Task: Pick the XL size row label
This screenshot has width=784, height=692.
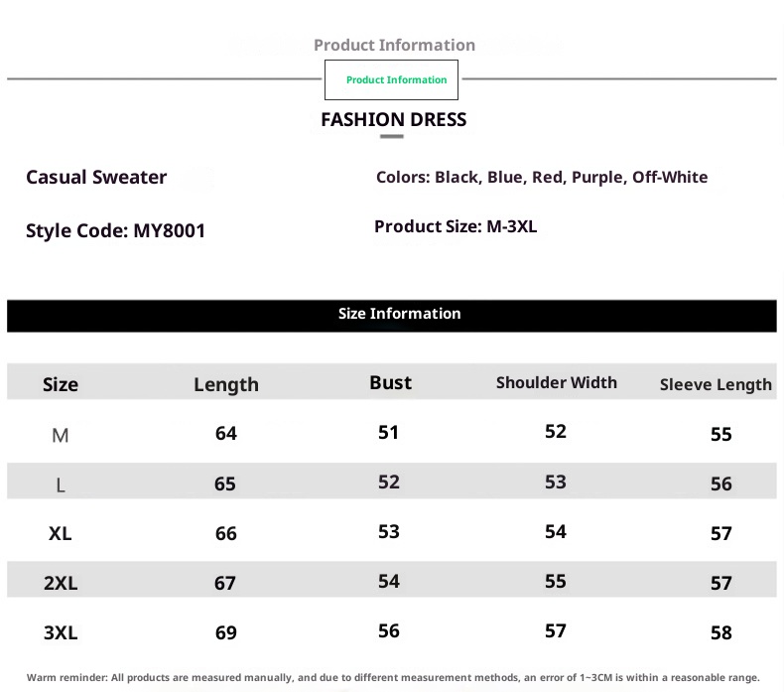Action: click(61, 533)
